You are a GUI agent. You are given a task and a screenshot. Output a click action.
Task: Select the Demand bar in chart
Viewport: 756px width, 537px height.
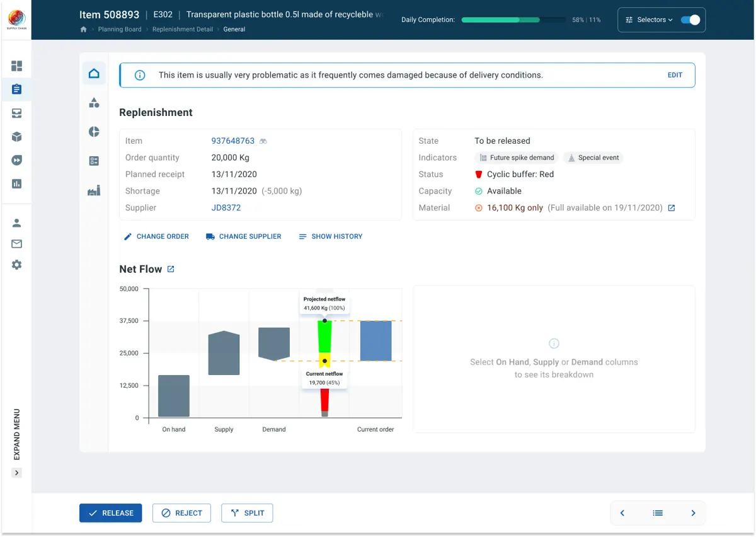[x=274, y=344]
